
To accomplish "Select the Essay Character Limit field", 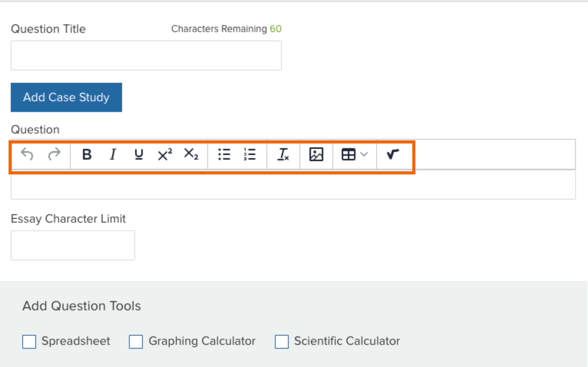I will coord(73,245).
